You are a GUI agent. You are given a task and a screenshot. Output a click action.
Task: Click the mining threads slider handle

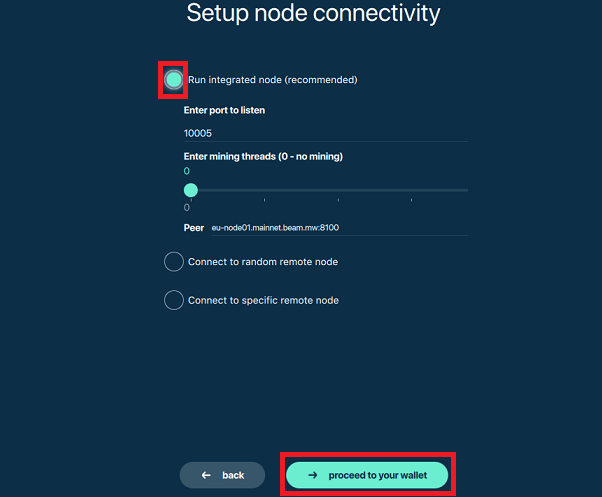click(x=191, y=190)
